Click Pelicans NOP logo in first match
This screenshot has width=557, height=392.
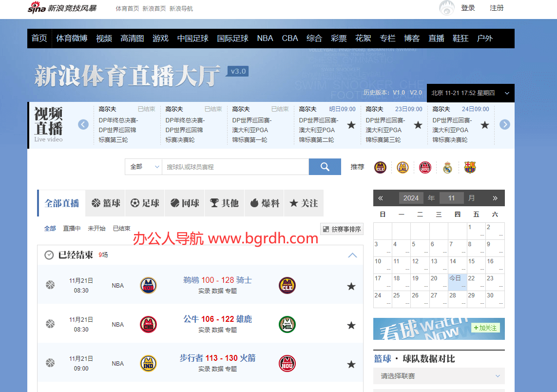click(149, 285)
